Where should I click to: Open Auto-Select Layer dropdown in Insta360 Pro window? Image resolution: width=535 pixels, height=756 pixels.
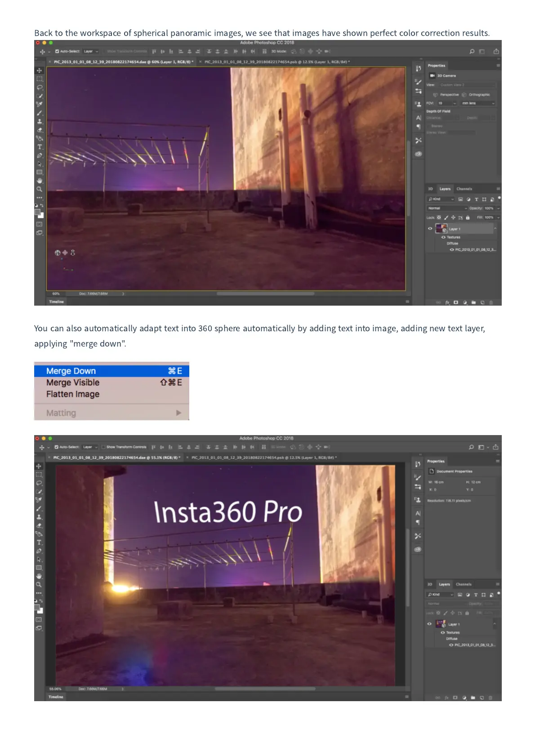coord(90,447)
